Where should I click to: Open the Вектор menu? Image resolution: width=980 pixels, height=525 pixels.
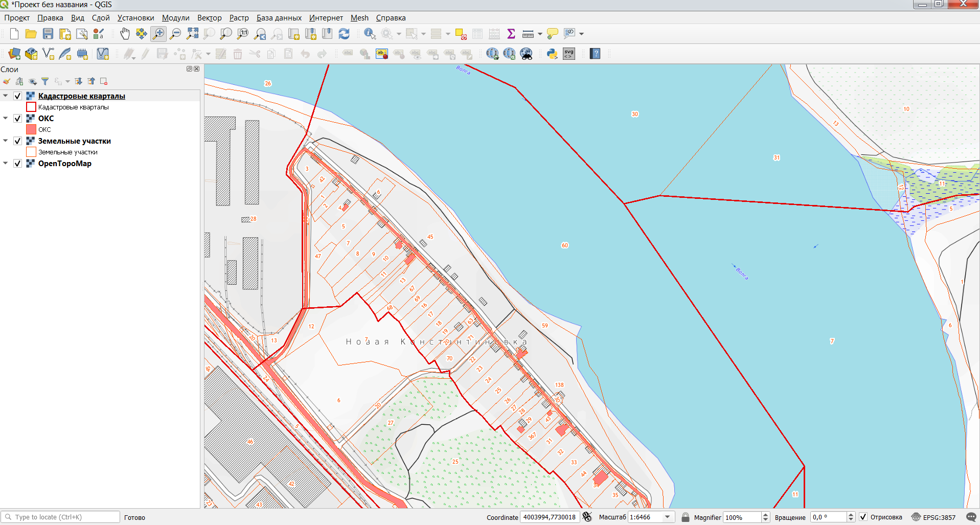(209, 18)
